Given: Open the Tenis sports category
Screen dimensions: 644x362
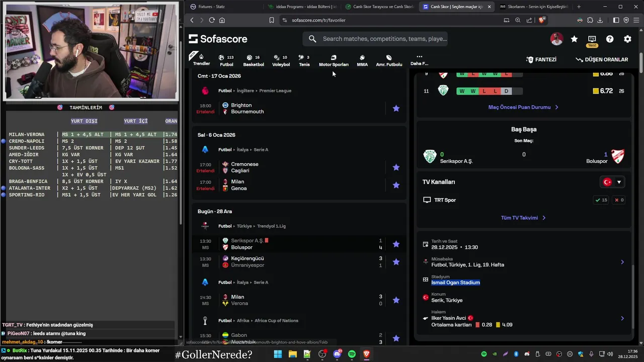Looking at the screenshot, I should 304,60.
